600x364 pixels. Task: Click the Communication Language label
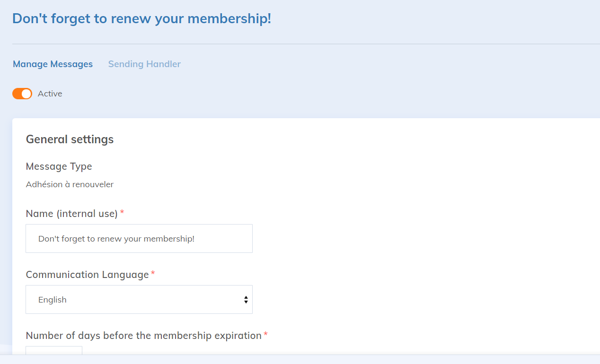click(88, 275)
